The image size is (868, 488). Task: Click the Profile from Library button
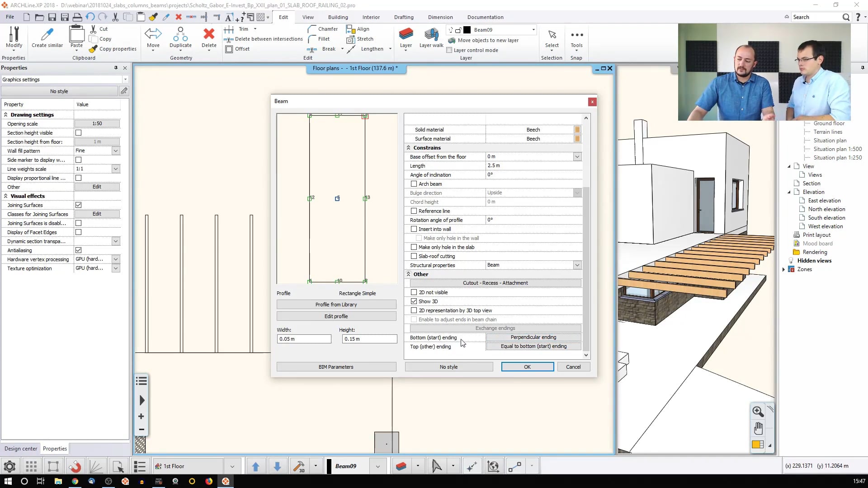336,305
